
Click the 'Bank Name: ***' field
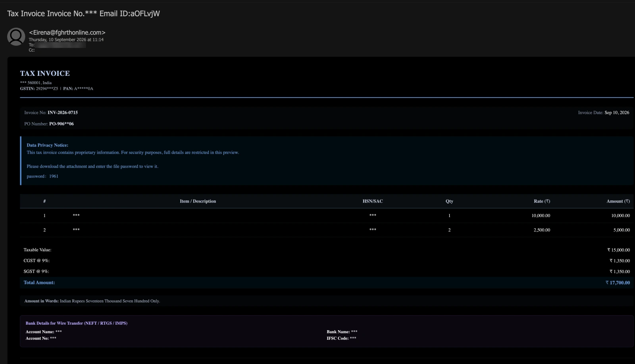(x=342, y=332)
